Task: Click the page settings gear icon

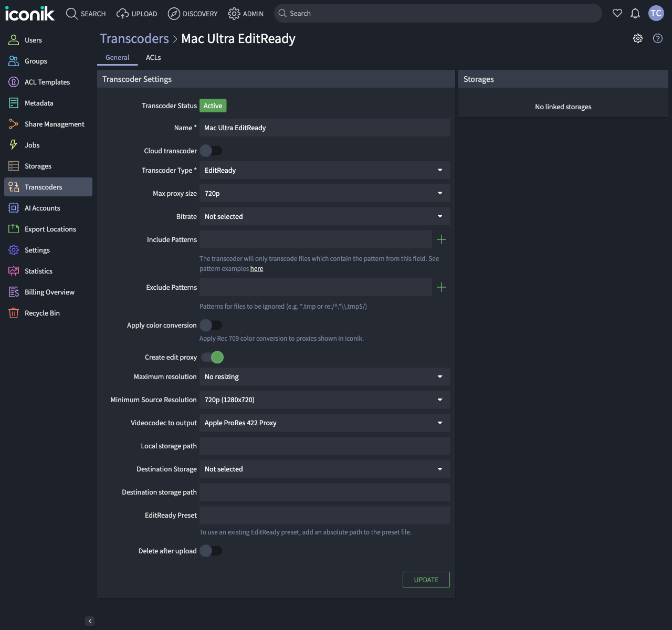Action: (x=638, y=38)
